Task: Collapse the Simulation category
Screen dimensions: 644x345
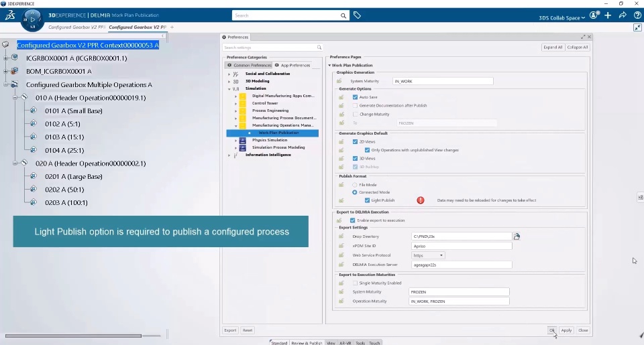Action: 229,88
